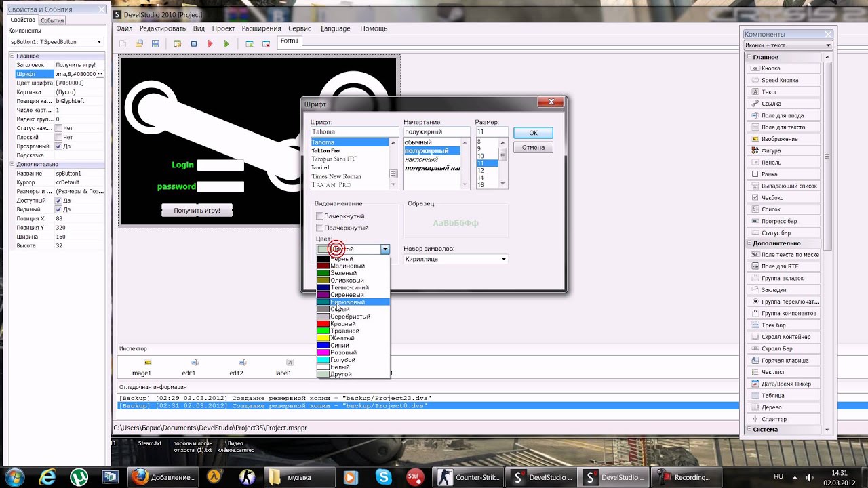Select the Панель component
The height and width of the screenshot is (488, 868).
pos(784,162)
